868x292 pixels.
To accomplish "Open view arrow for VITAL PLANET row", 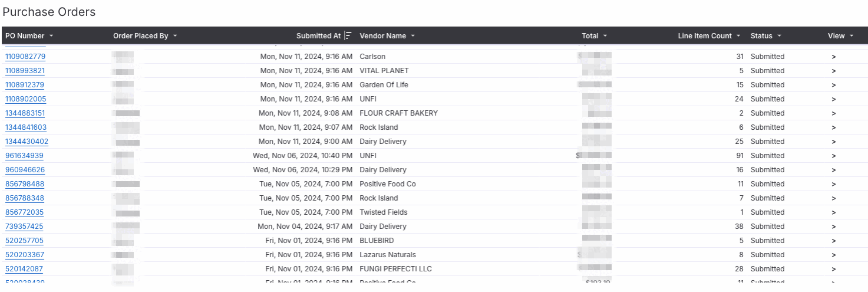I will pos(833,71).
